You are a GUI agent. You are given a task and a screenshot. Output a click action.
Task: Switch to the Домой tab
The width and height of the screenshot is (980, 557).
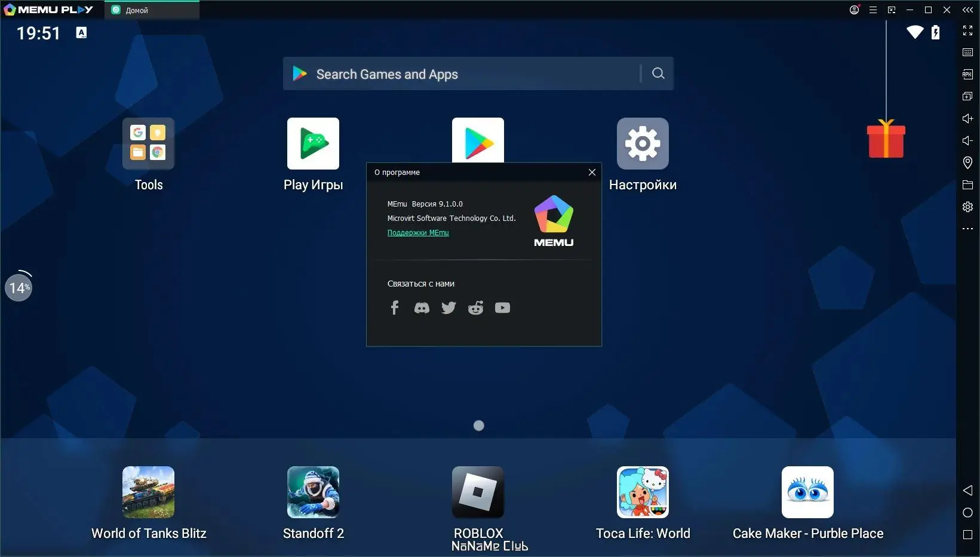pyautogui.click(x=152, y=10)
